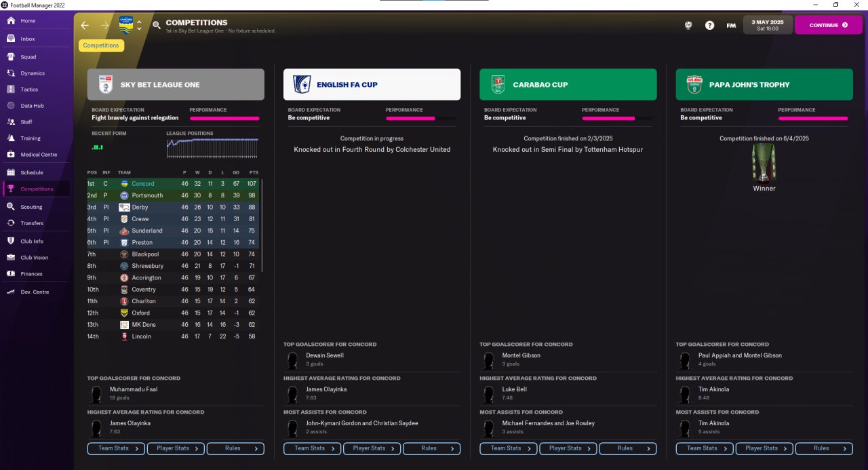The width and height of the screenshot is (868, 470).
Task: Open Player Stats for Carabao Cup
Action: point(568,448)
